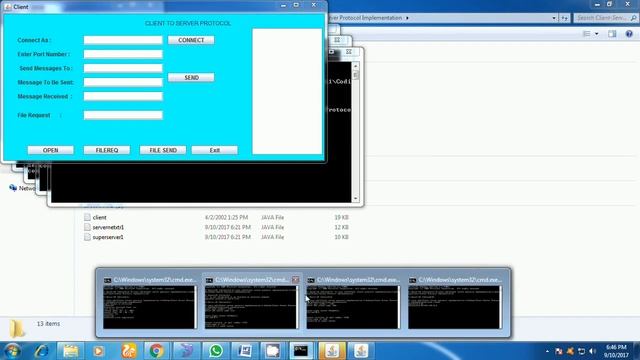The image size is (640, 360).
Task: Click the folder icon in Explorer details pane
Action: [x=17, y=329]
